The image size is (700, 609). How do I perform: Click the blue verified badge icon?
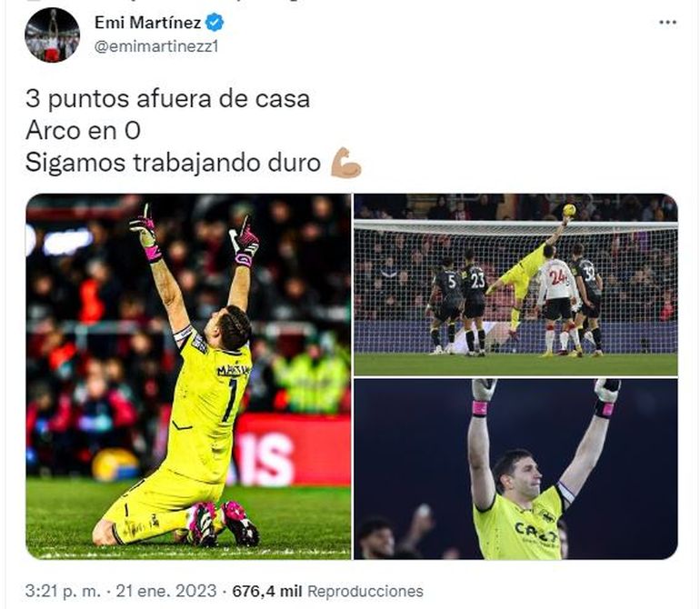[x=215, y=23]
